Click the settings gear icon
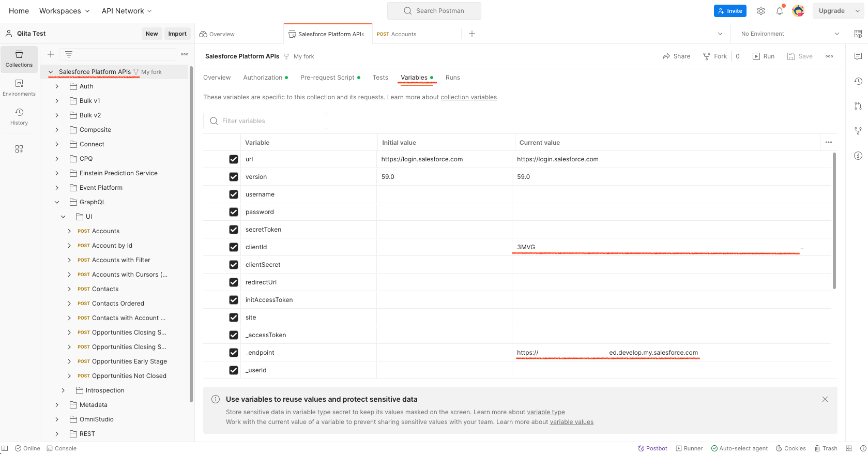 pyautogui.click(x=761, y=11)
